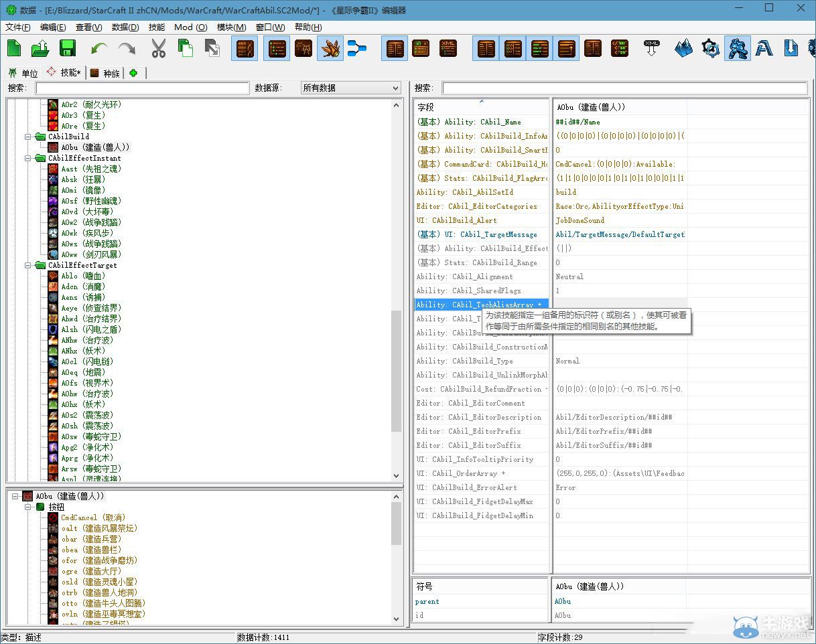Image resolution: width=816 pixels, height=644 pixels.
Task: Open the Terrain module icon
Action: 683,48
